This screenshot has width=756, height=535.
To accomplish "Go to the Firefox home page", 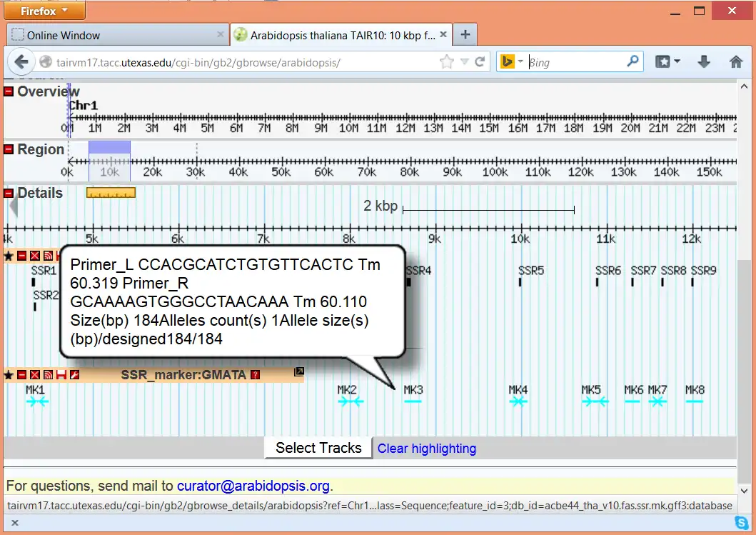I will click(736, 62).
